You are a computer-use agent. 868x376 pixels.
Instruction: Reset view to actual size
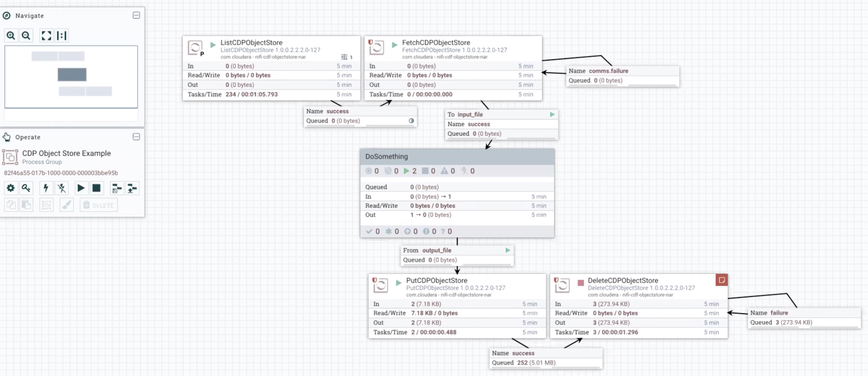tap(62, 36)
